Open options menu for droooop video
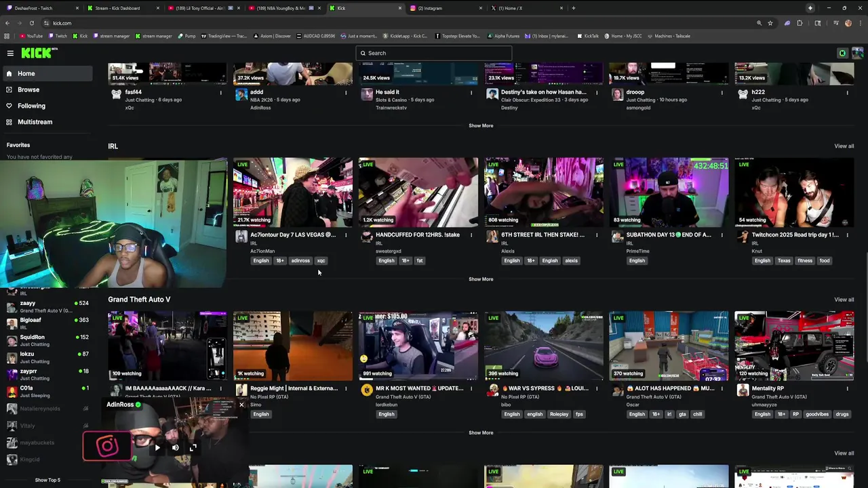The image size is (868, 488). (x=722, y=92)
